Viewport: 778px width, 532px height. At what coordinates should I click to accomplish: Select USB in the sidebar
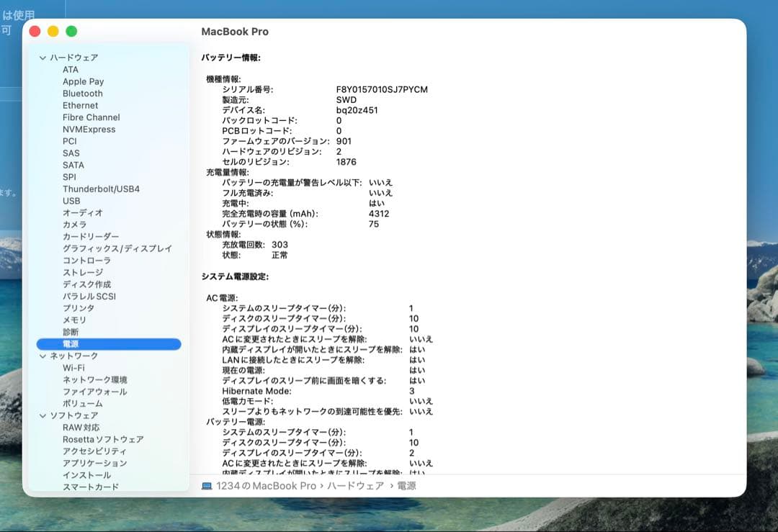(x=71, y=201)
